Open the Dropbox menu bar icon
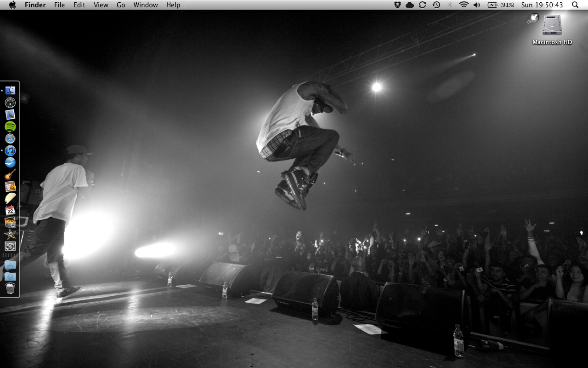The image size is (588, 368). pos(398,5)
